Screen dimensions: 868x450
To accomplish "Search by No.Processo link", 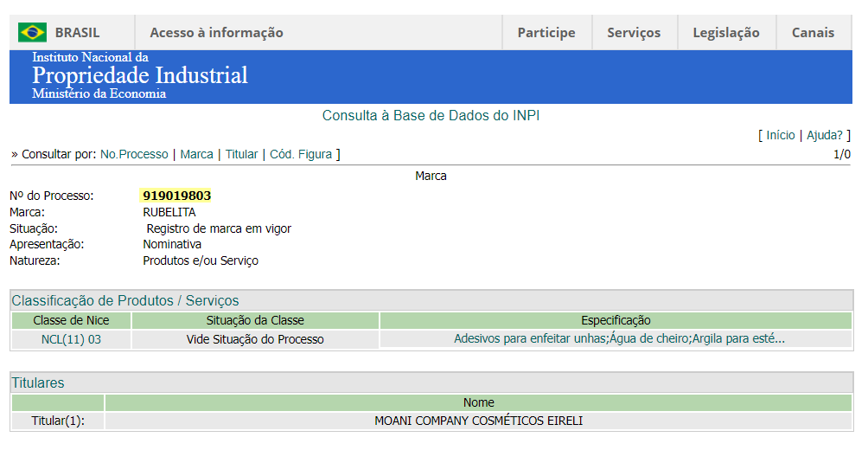I will [134, 154].
